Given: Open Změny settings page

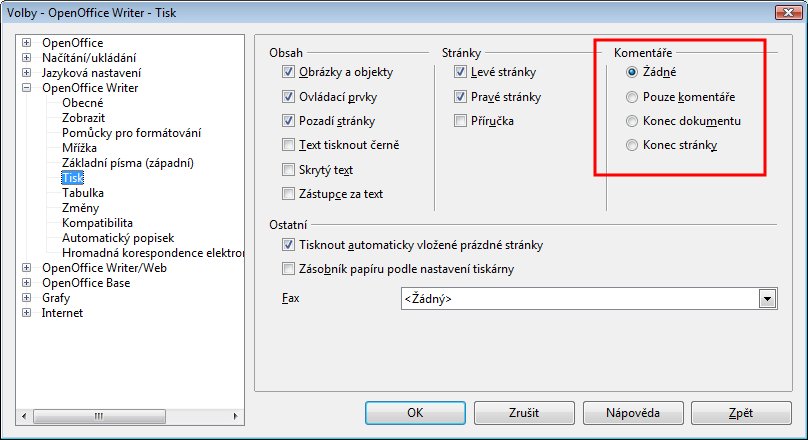Looking at the screenshot, I should 80,208.
